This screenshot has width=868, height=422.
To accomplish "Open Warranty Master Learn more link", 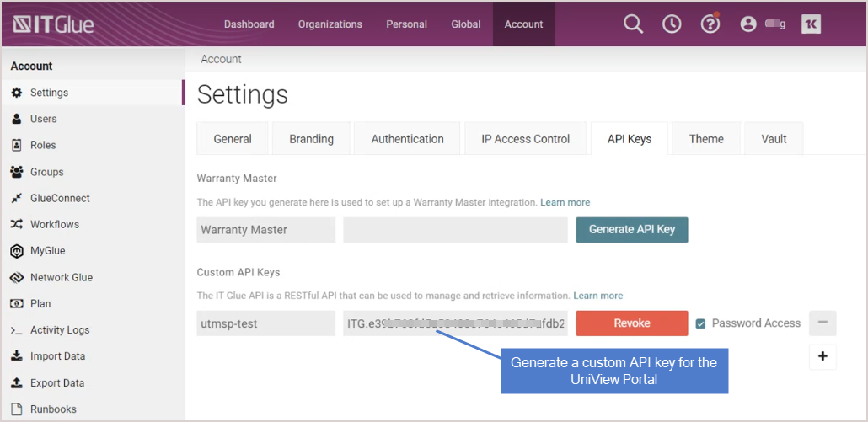I will click(x=565, y=202).
